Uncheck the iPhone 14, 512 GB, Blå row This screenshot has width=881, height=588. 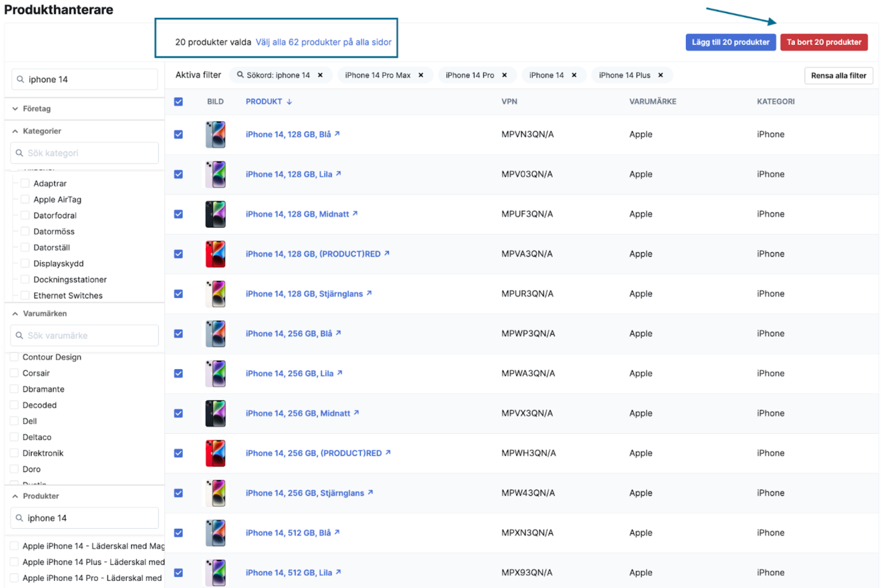[x=178, y=533]
